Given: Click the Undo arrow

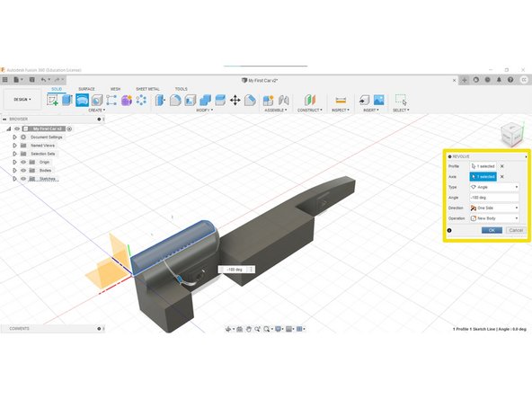Looking at the screenshot, I should point(43,80).
